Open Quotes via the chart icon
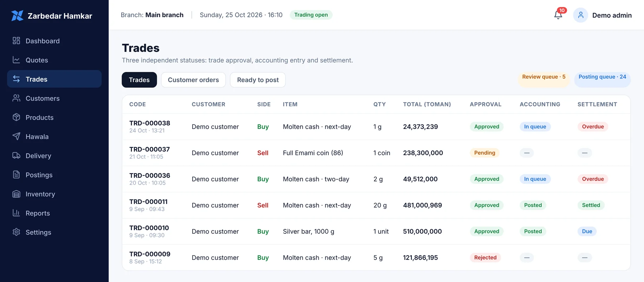644x282 pixels. (x=16, y=60)
